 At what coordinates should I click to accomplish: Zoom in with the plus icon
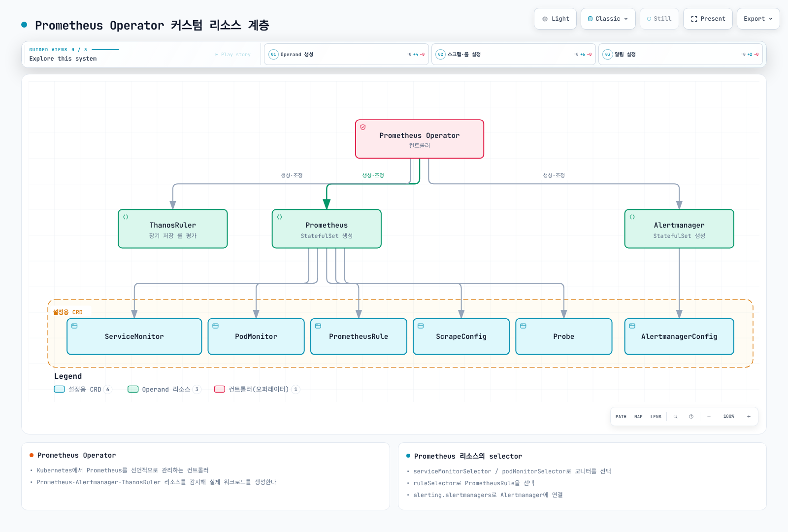[749, 417]
